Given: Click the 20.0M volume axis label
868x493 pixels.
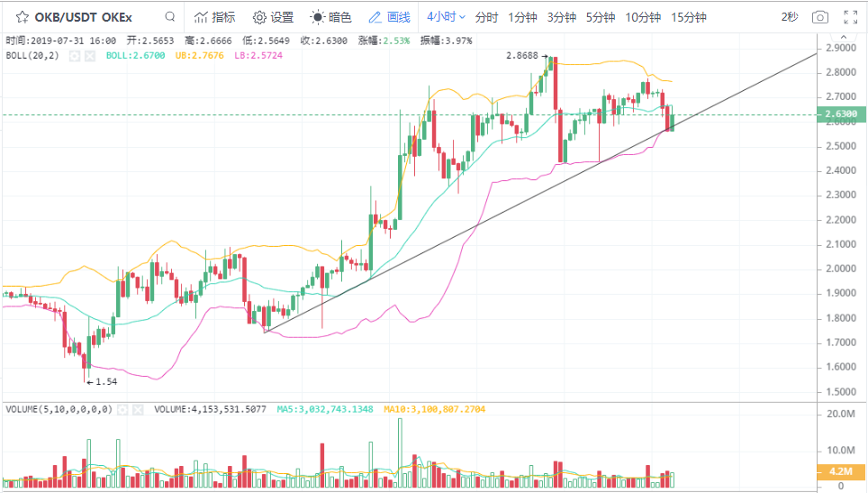Looking at the screenshot, I should point(841,415).
